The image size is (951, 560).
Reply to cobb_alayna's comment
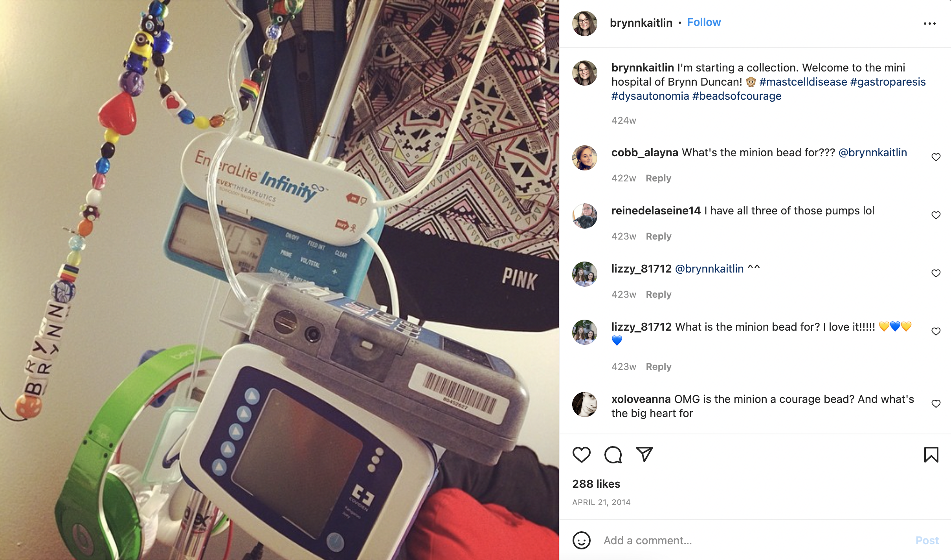[x=658, y=178]
